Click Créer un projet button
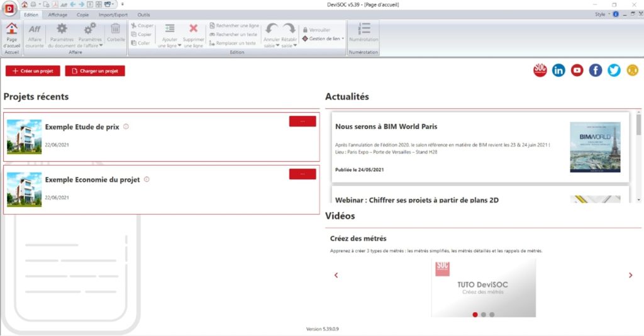Image resolution: width=644 pixels, height=336 pixels. (33, 70)
